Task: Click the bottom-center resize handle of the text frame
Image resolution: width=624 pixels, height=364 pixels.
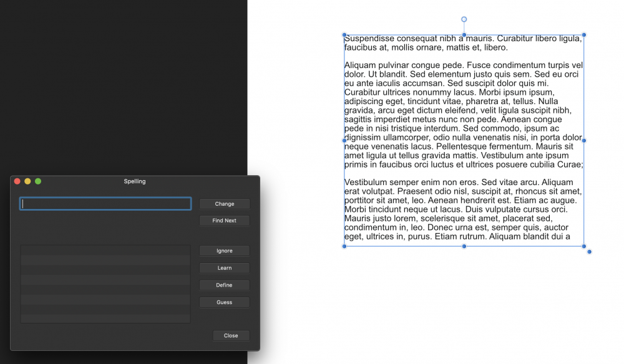Action: coord(464,246)
